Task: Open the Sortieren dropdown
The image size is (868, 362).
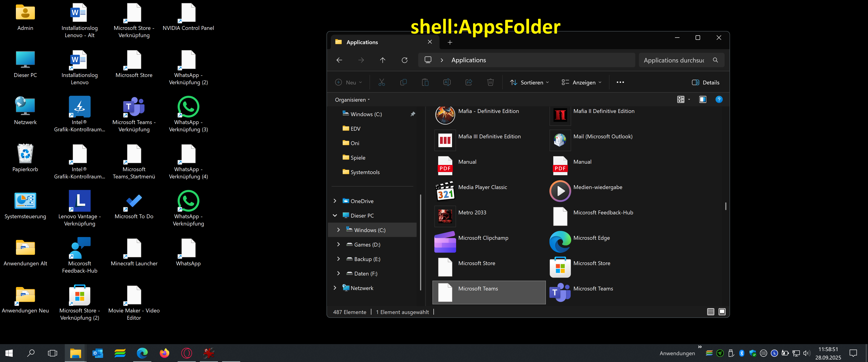Action: click(x=529, y=82)
